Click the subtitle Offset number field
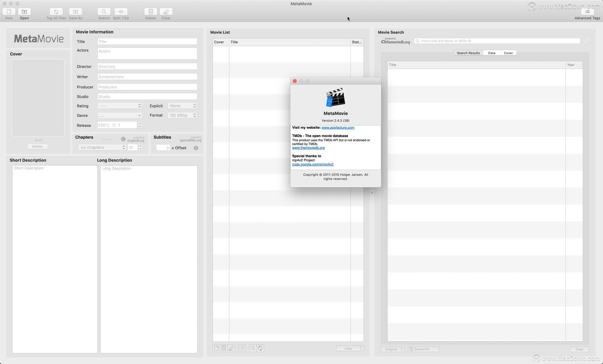The height and width of the screenshot is (364, 603). click(x=163, y=148)
